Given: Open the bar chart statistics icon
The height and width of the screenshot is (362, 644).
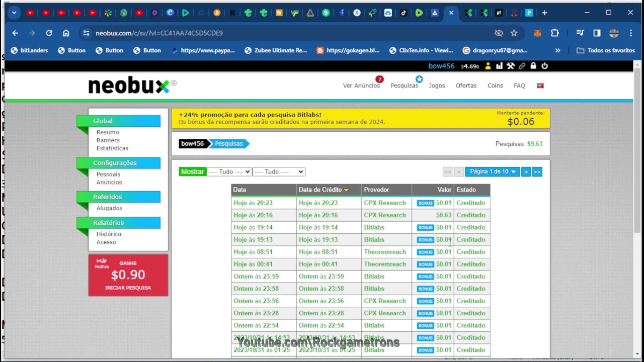Looking at the screenshot, I should pos(499,66).
